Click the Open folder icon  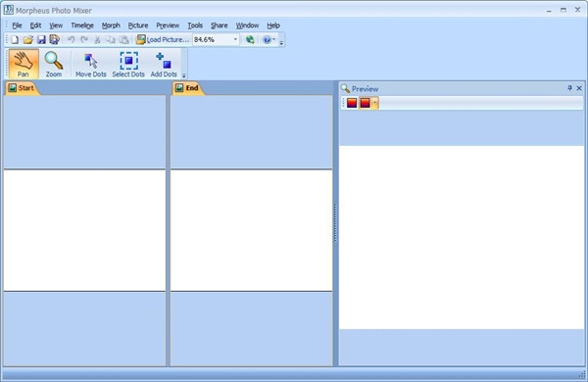pos(28,39)
